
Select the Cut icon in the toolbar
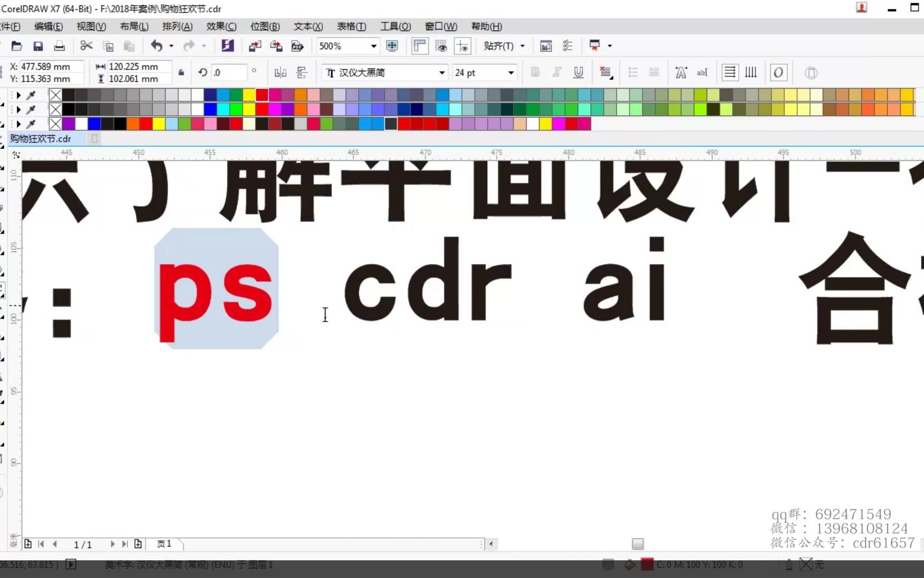pos(86,46)
